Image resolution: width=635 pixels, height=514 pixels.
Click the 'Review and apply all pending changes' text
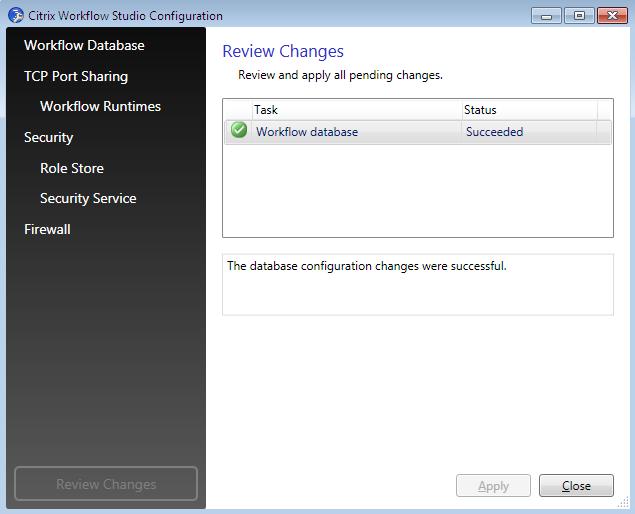pos(340,75)
